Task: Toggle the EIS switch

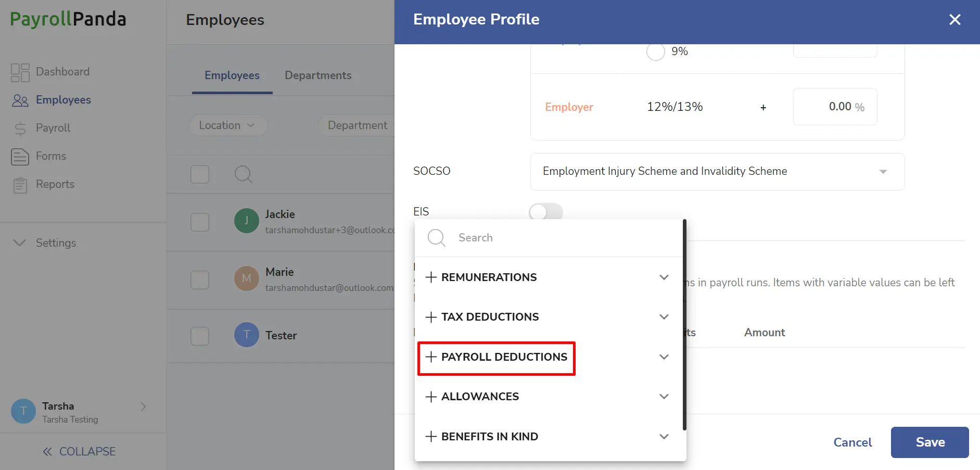Action: 546,211
